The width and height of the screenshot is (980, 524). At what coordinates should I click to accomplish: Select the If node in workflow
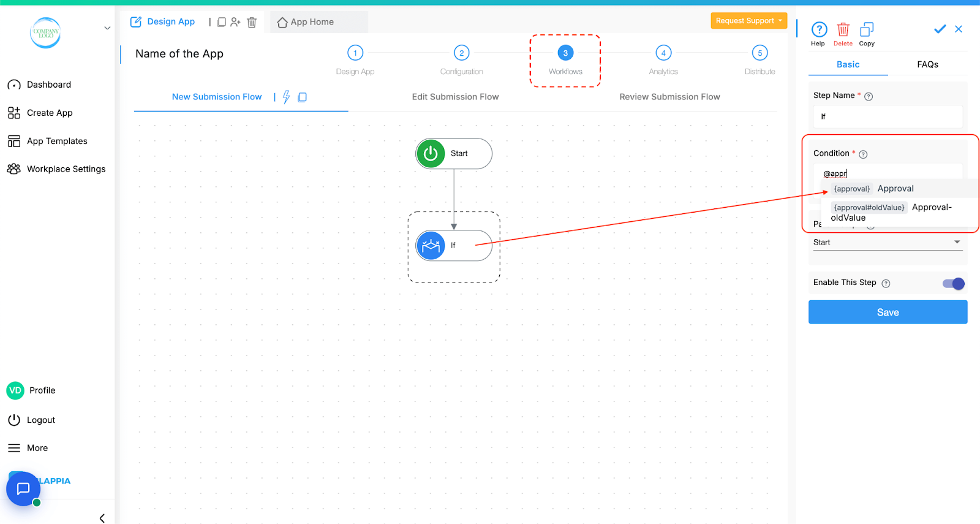coord(454,245)
